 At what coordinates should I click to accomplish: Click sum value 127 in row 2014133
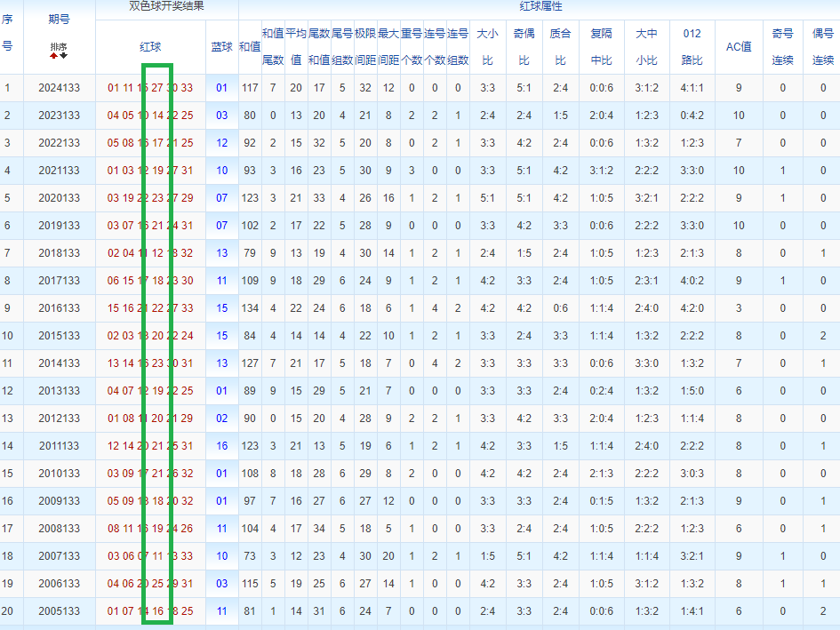250,363
